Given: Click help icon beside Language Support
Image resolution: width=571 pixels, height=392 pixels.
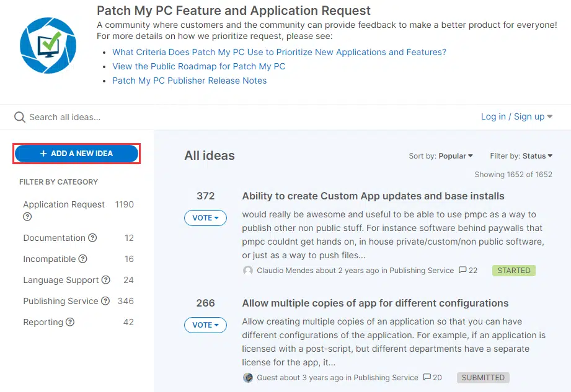Looking at the screenshot, I should [106, 280].
